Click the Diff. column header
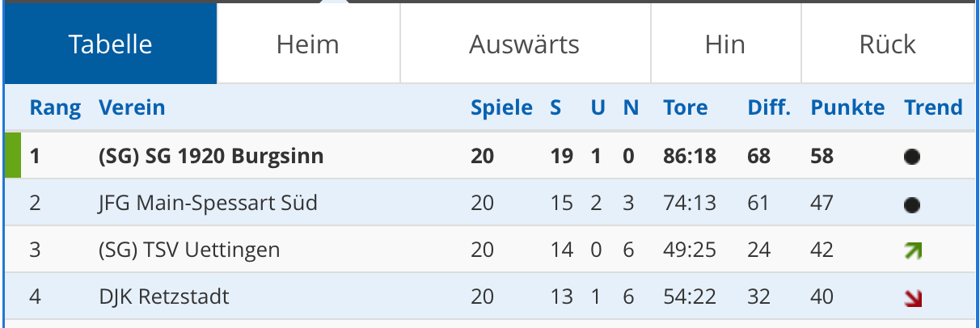The image size is (980, 328). point(768,107)
